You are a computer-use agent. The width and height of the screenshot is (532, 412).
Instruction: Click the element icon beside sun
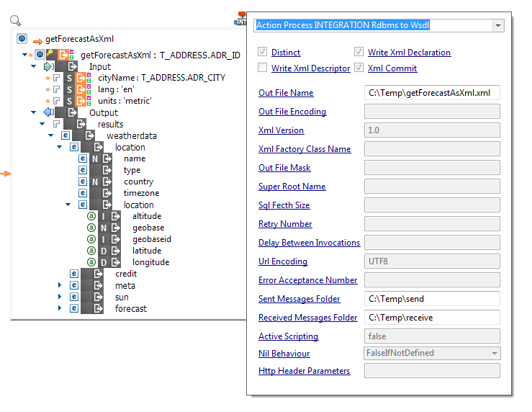pyautogui.click(x=74, y=297)
